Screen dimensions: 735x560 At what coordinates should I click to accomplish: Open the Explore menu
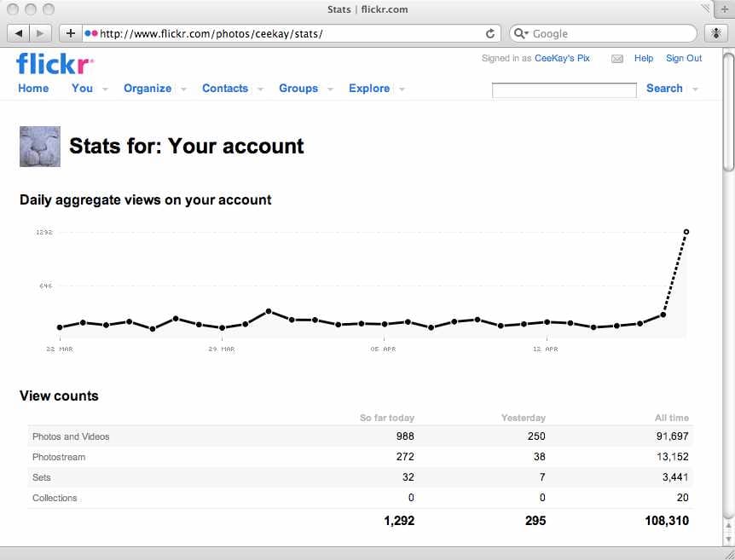[368, 88]
